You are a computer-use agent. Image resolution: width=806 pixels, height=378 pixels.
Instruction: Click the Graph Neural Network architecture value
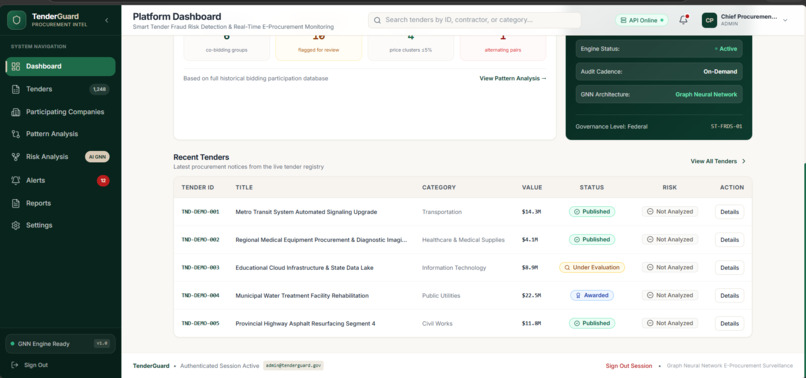pos(706,95)
